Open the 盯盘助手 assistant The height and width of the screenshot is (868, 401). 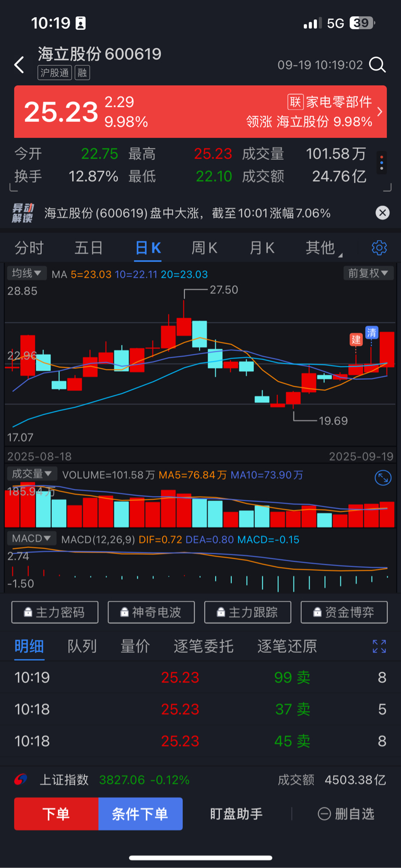pyautogui.click(x=237, y=814)
